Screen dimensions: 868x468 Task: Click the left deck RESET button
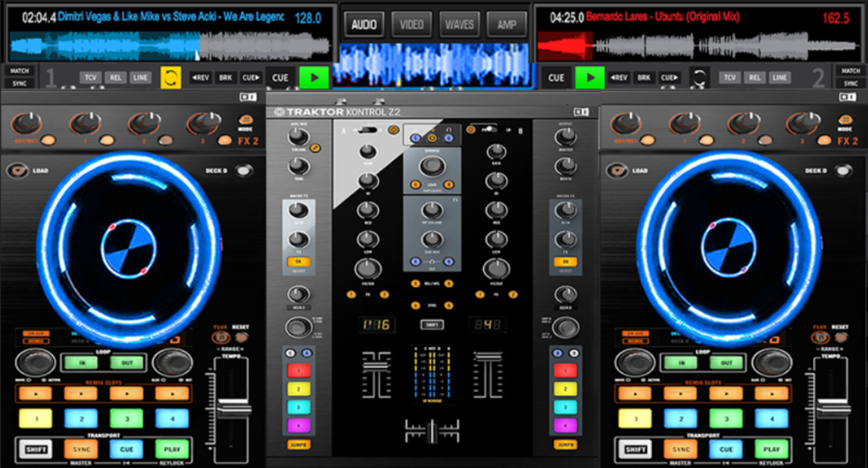[240, 337]
